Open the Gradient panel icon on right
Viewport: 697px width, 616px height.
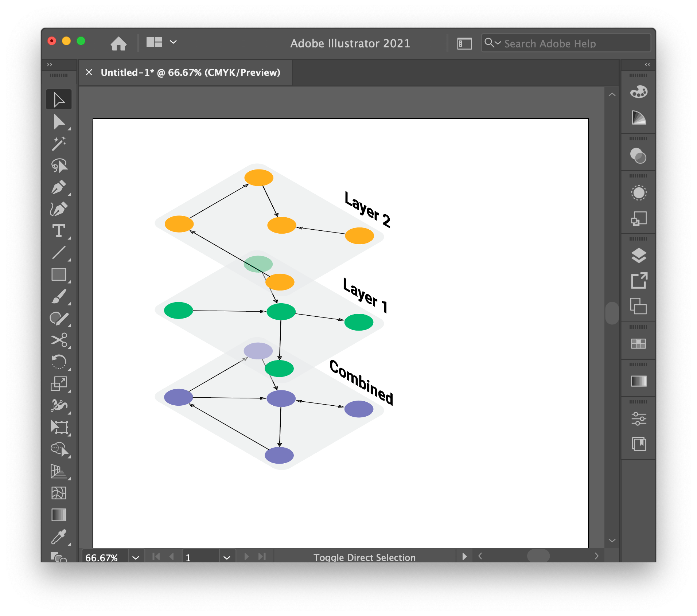(x=639, y=381)
